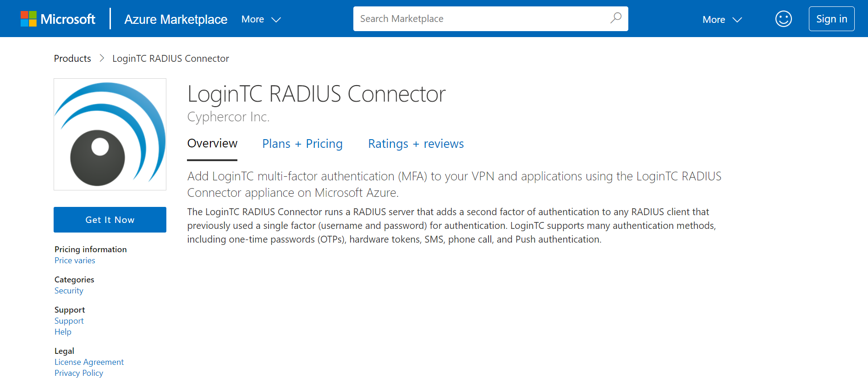Click the LoginTC RADIUS Connector page title
868x390 pixels.
[316, 94]
